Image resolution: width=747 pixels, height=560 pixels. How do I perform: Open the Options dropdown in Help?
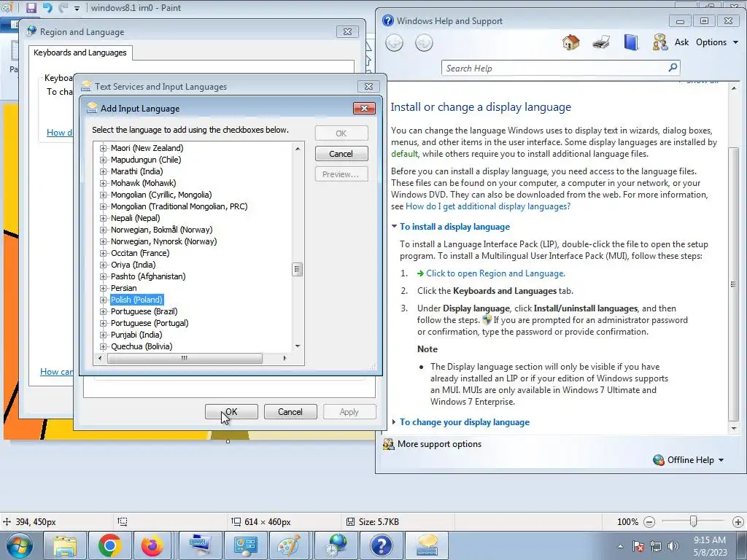[716, 42]
